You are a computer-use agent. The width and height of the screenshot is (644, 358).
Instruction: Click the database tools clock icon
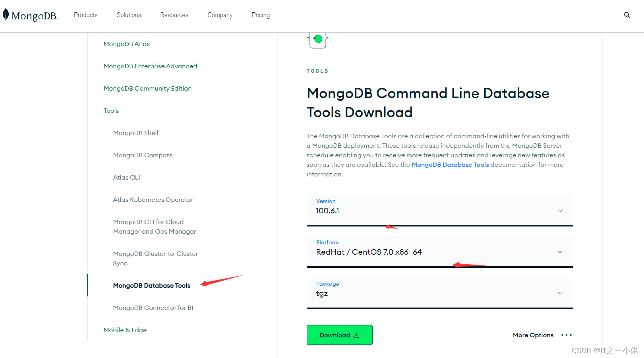(x=318, y=39)
